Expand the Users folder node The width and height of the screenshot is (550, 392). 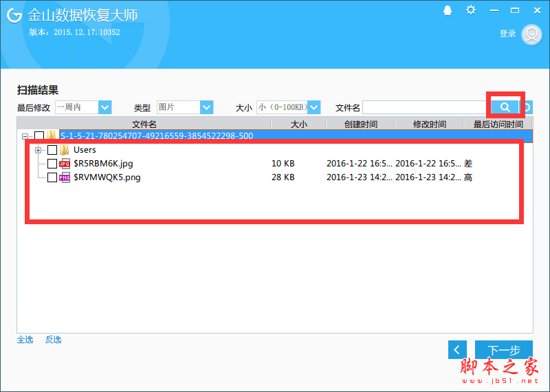pos(38,150)
